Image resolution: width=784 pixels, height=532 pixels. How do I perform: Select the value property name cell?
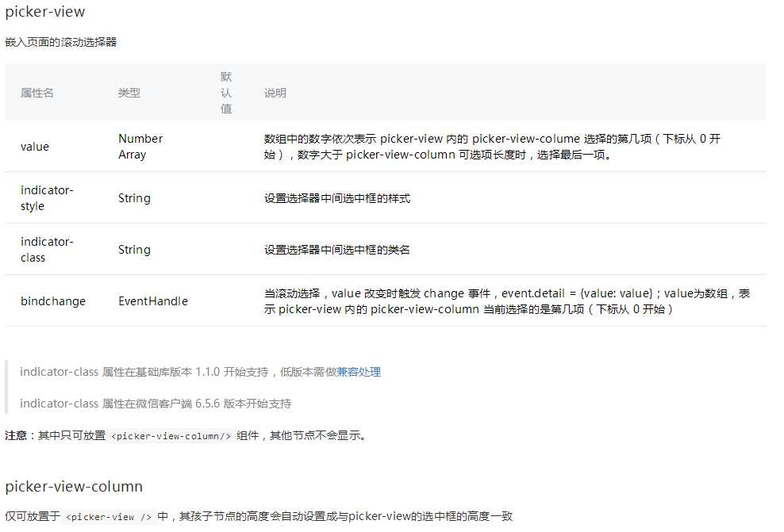[x=35, y=146]
